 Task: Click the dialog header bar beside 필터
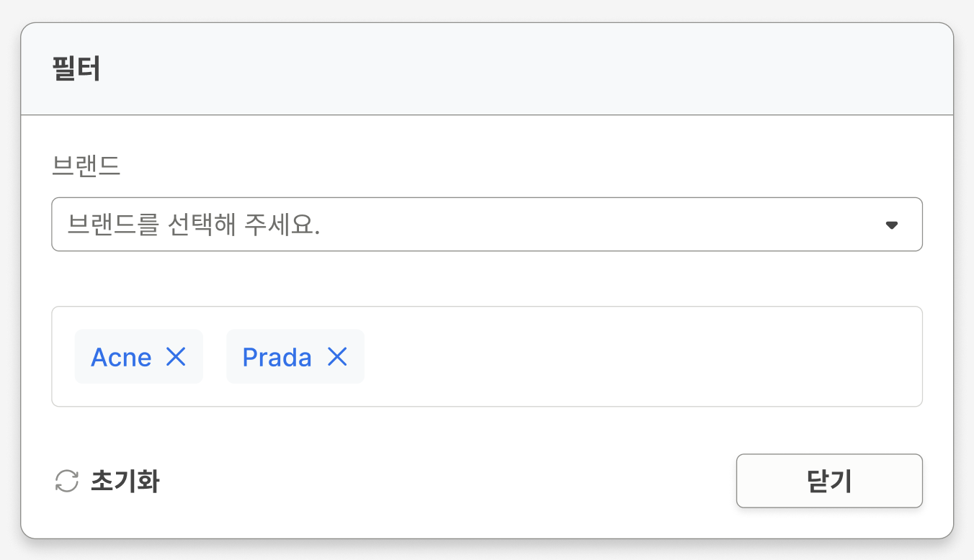504,70
